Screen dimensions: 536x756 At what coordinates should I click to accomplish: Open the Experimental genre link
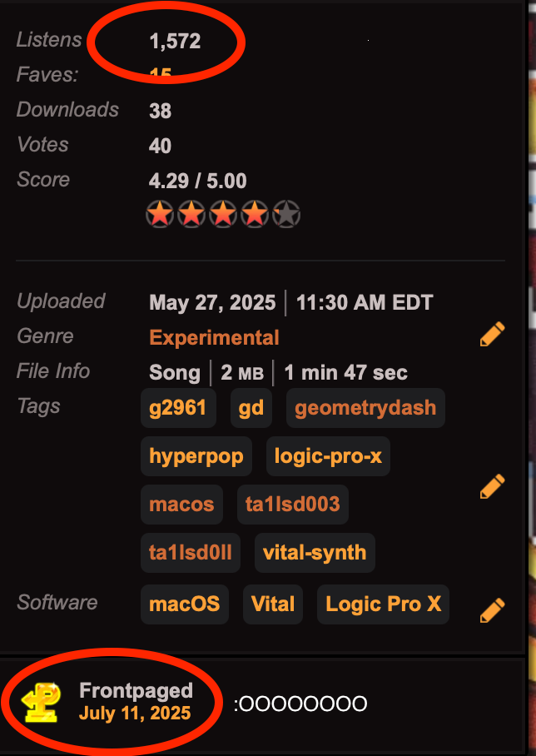[214, 337]
